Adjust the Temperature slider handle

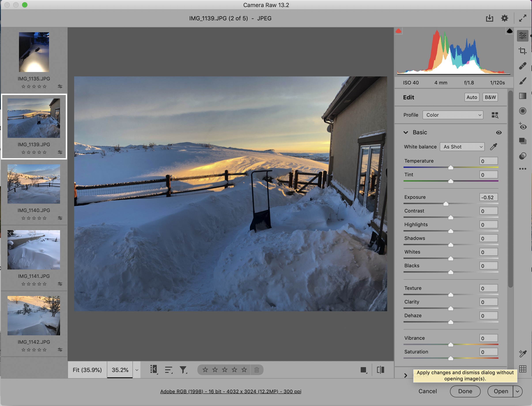pos(451,167)
